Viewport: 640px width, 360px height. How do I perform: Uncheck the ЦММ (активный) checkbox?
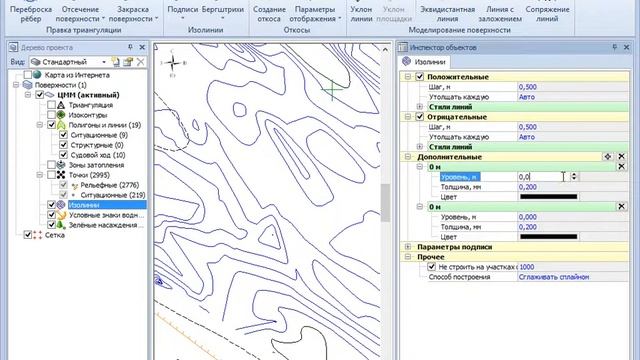(40, 95)
